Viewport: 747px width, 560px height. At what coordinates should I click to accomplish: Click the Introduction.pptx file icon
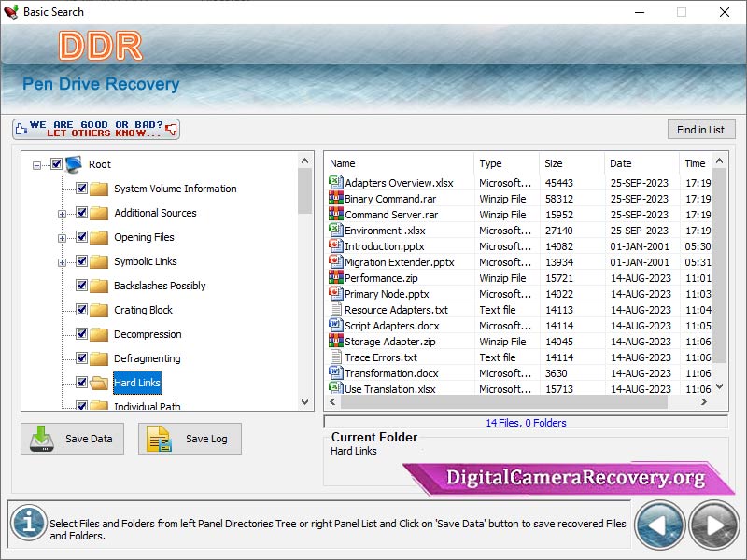pos(336,246)
